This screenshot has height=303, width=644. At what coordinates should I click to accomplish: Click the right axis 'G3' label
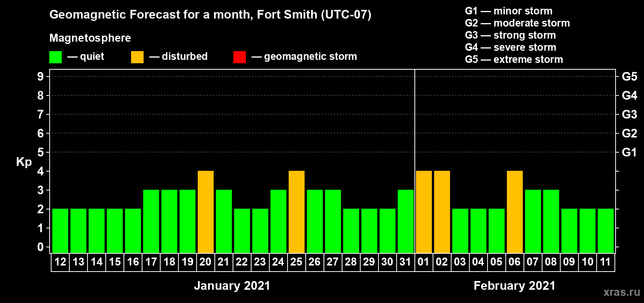630,114
